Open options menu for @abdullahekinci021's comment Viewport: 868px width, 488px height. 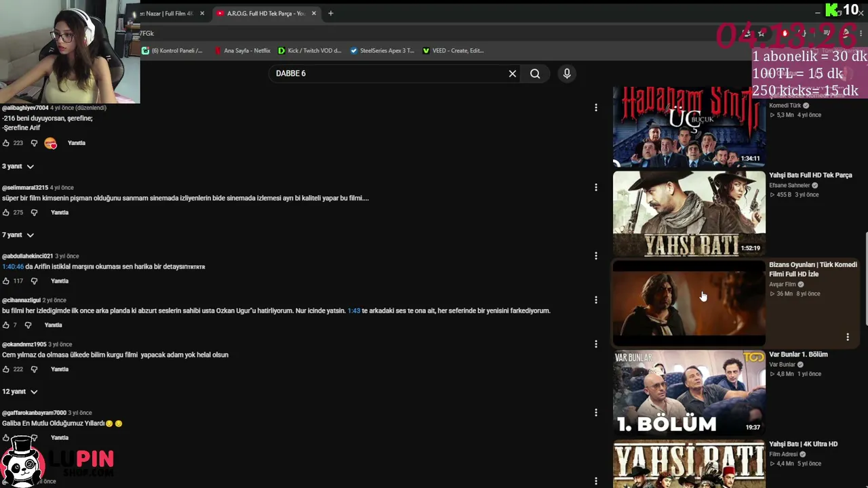pyautogui.click(x=596, y=256)
